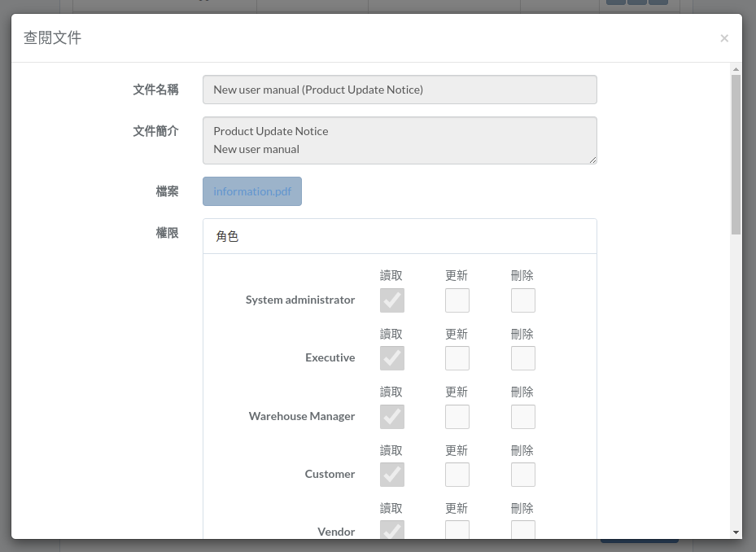The height and width of the screenshot is (552, 756).
Task: Click the textarea resize handle in 文件簡介
Action: coord(592,160)
